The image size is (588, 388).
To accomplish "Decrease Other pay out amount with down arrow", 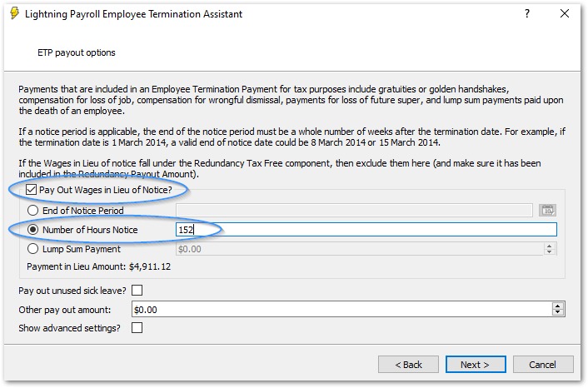I will click(x=558, y=313).
